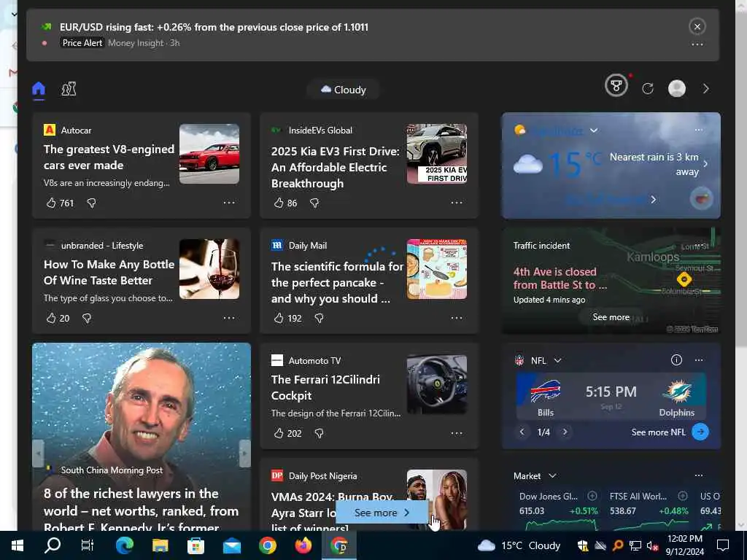Open more options on the NFL card

[698, 360]
